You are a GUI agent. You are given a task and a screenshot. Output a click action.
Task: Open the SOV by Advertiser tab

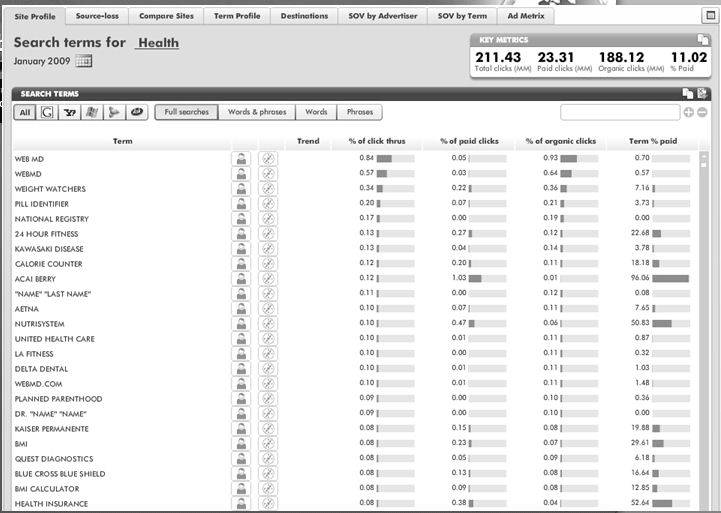pyautogui.click(x=383, y=16)
